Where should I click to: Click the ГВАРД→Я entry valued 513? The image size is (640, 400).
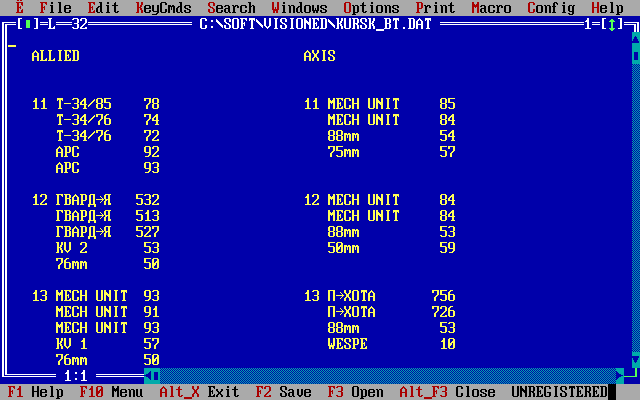pyautogui.click(x=84, y=216)
